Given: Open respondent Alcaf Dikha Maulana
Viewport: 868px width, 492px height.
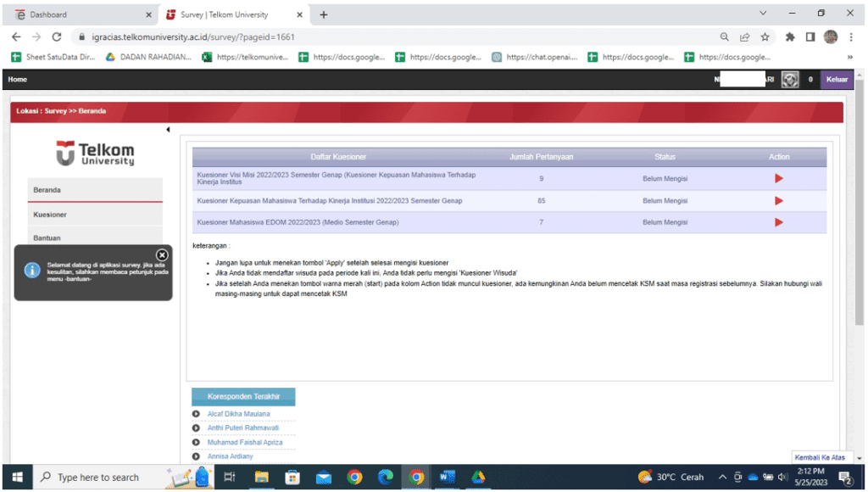Looking at the screenshot, I should click(238, 414).
